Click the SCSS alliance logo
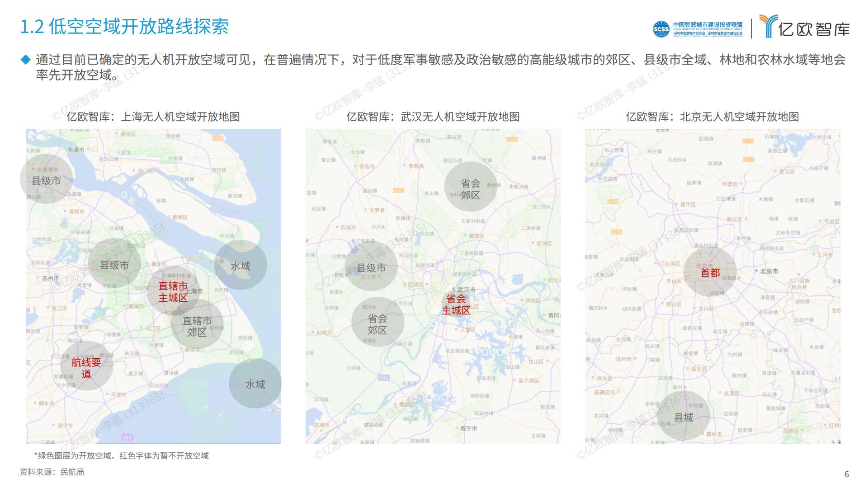 pos(698,29)
